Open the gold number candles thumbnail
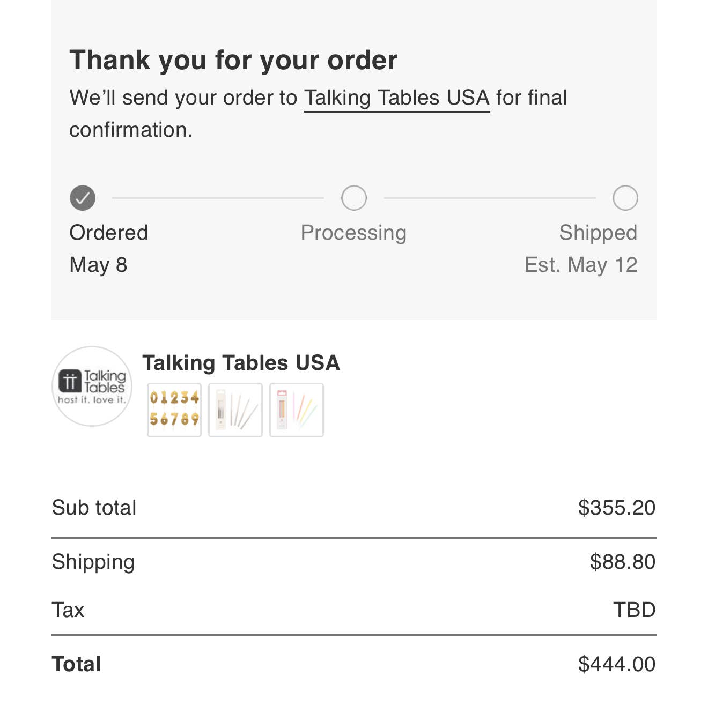The image size is (708, 728). tap(174, 410)
